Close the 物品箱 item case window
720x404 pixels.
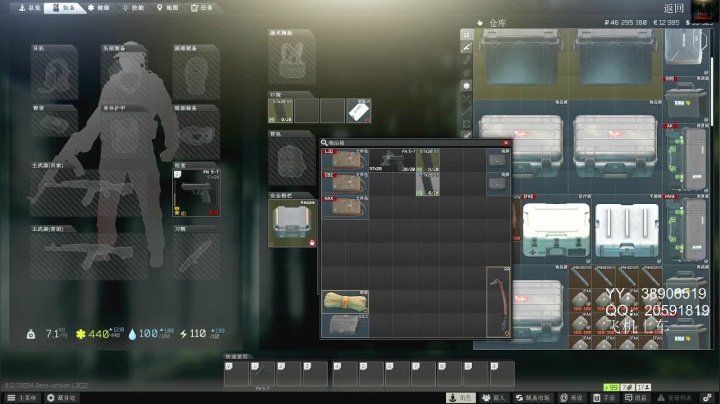(506, 143)
